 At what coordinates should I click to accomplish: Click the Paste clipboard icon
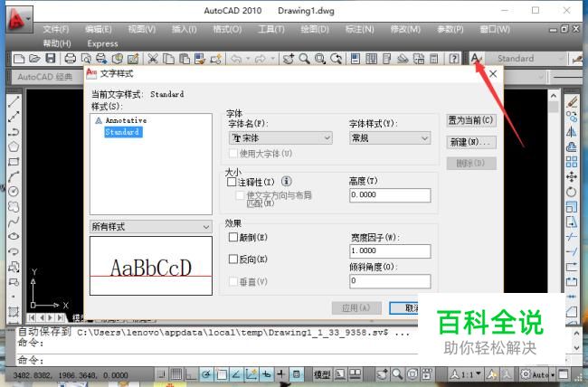point(185,59)
